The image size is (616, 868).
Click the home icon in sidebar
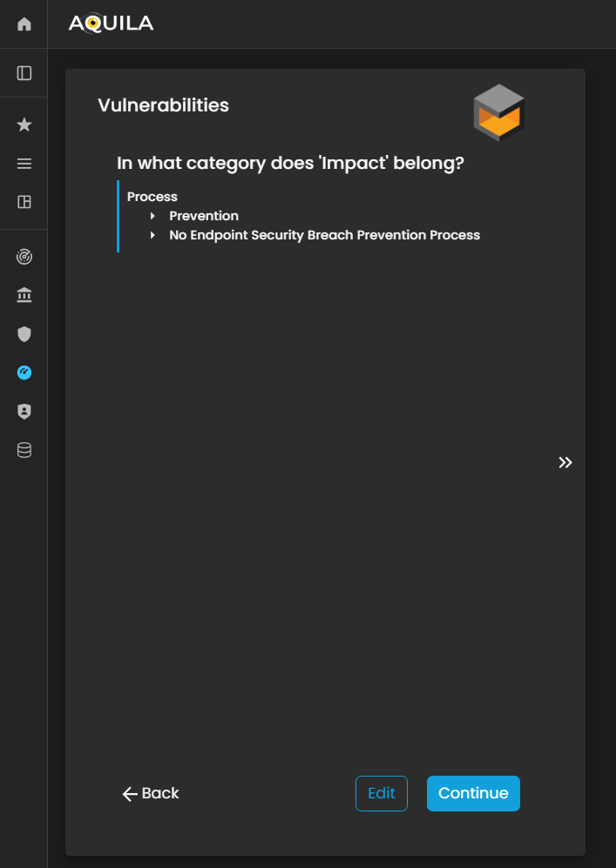[x=24, y=24]
